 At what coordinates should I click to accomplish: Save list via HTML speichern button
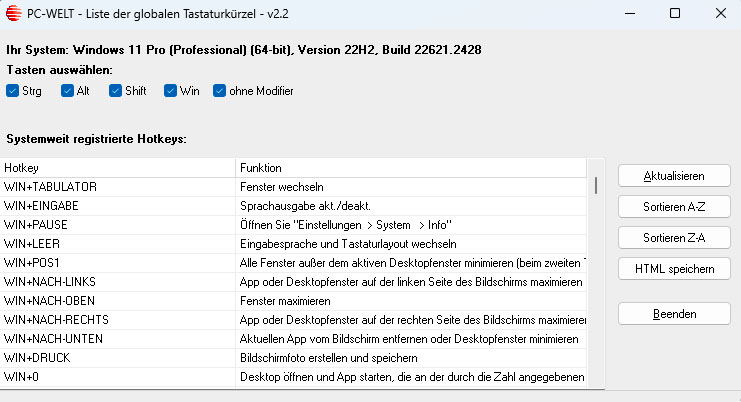click(674, 269)
